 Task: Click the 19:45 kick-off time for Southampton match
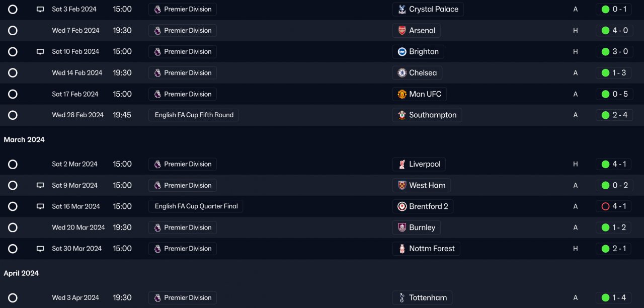point(122,115)
